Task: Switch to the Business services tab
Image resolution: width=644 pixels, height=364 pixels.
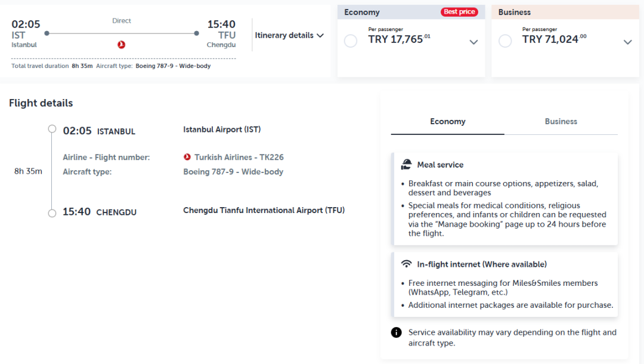Action: click(x=561, y=122)
